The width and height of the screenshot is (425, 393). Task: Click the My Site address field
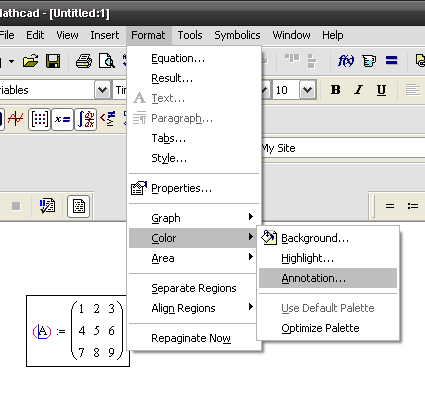click(x=343, y=148)
